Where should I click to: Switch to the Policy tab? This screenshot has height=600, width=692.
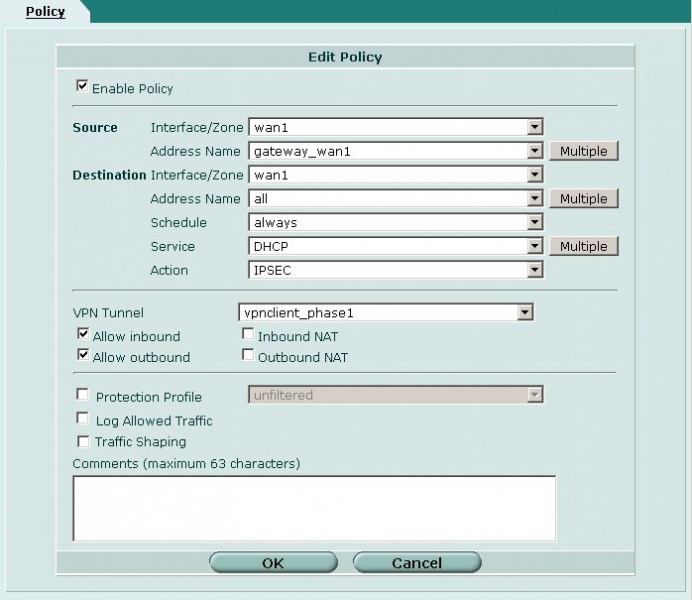click(45, 12)
